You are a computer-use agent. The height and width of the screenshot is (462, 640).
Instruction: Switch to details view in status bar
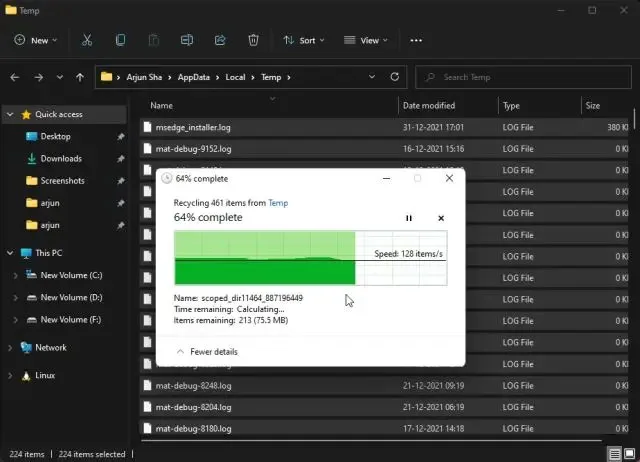614,453
